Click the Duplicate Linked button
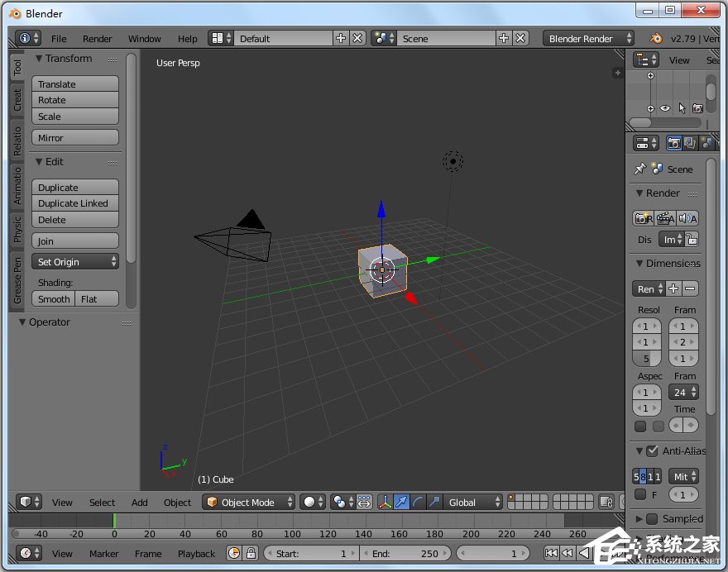 click(x=74, y=203)
